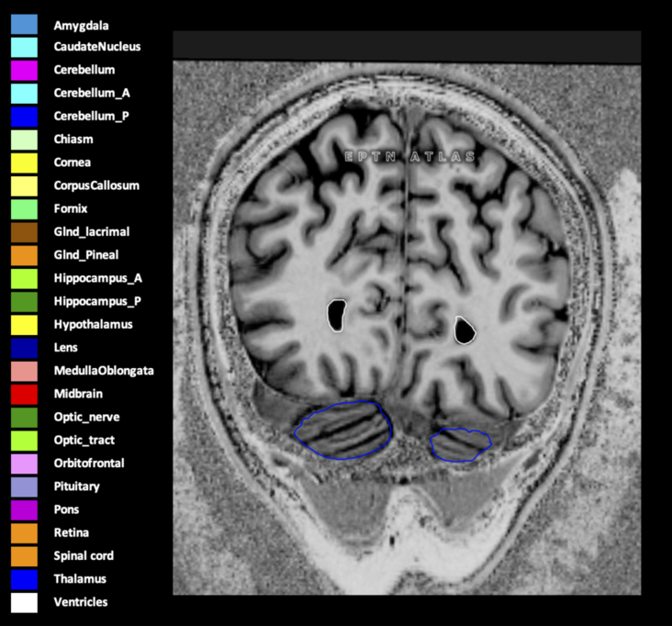Click the Retina orange swatch
This screenshot has height=626, width=672.
(x=24, y=533)
